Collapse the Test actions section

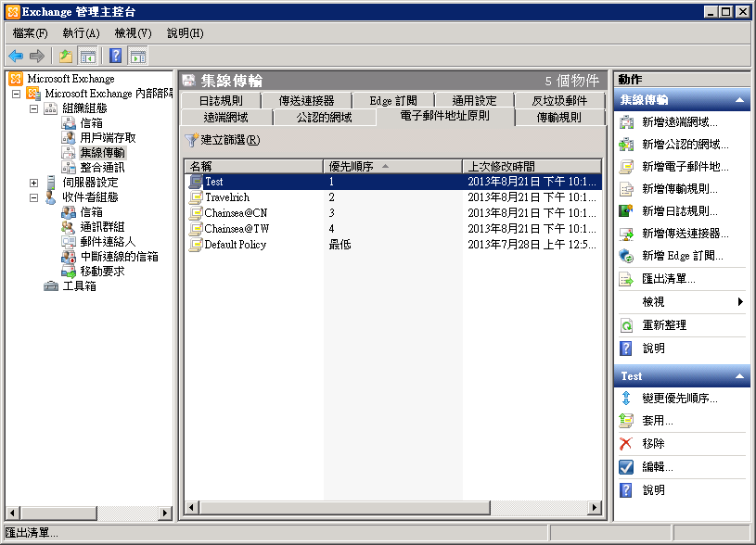(739, 376)
